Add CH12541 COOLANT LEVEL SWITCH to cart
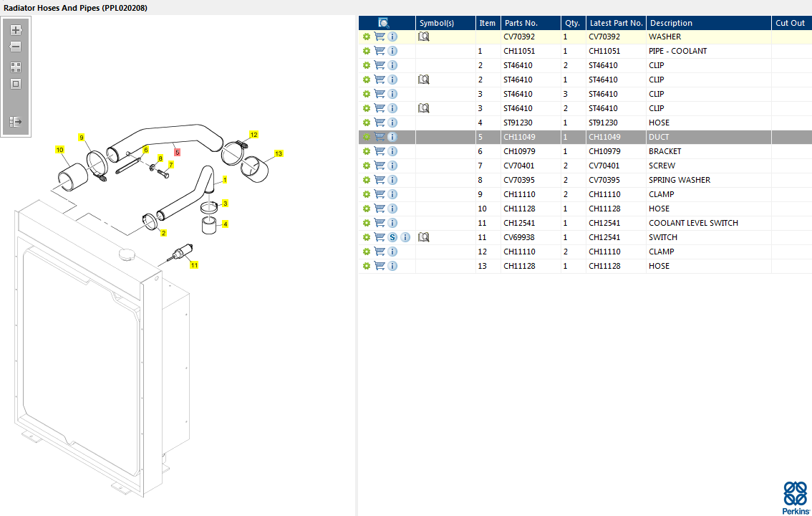Screen dimensions: 812x516 380,223
